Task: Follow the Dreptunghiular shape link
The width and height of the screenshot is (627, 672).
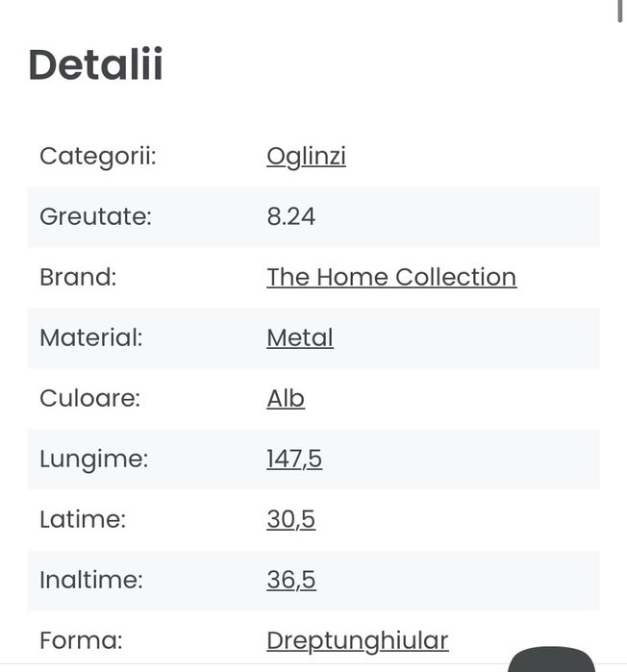Action: (357, 640)
